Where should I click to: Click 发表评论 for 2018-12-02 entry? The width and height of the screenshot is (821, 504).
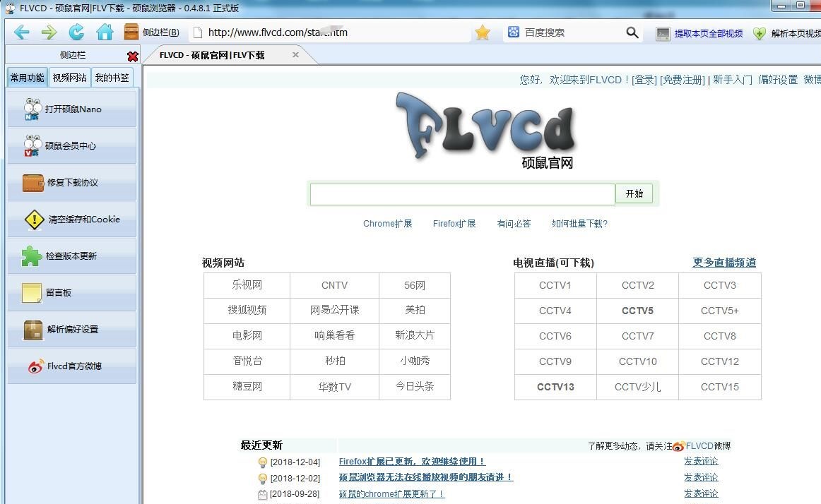point(701,477)
